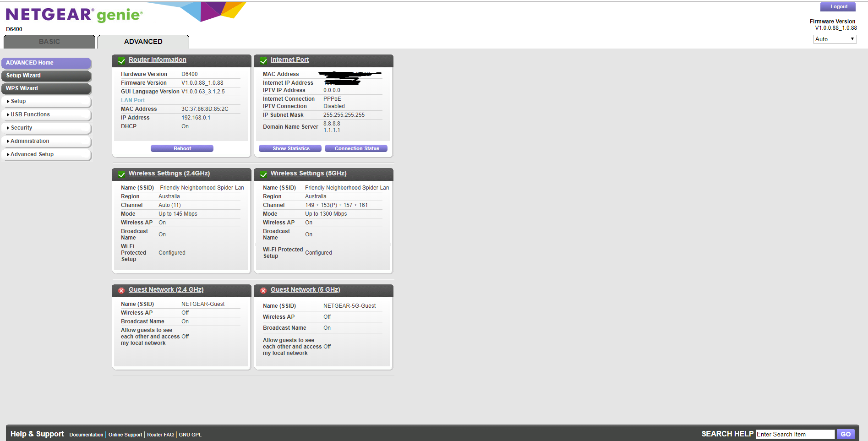The image size is (868, 441).
Task: Click the GO search button
Action: point(846,434)
